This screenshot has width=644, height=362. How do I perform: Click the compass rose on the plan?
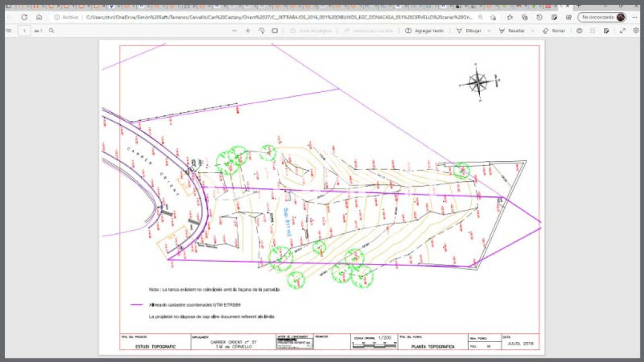pyautogui.click(x=478, y=82)
